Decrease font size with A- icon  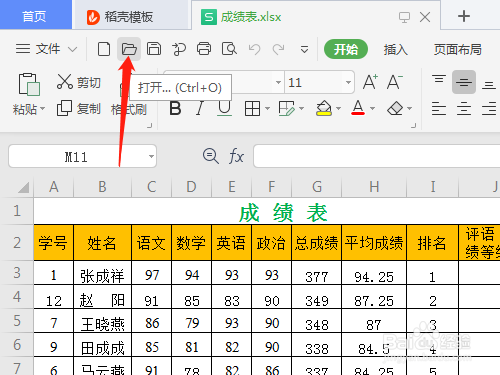395,82
